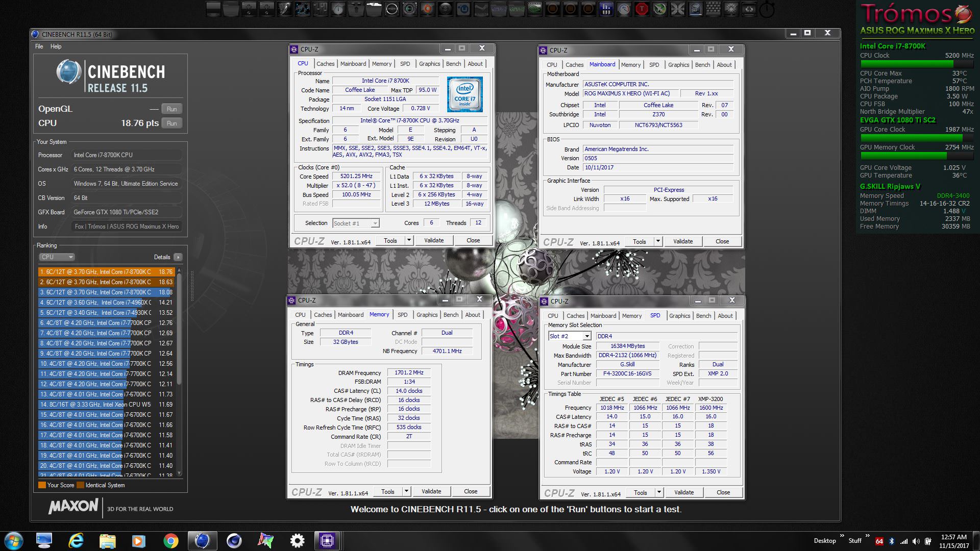The image size is (980, 551).
Task: Open Socket #1 selection dropdown in CPU-Z
Action: 356,223
